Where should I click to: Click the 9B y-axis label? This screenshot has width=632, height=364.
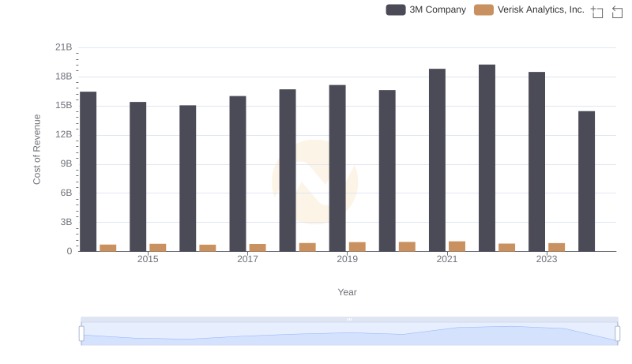[66, 164]
